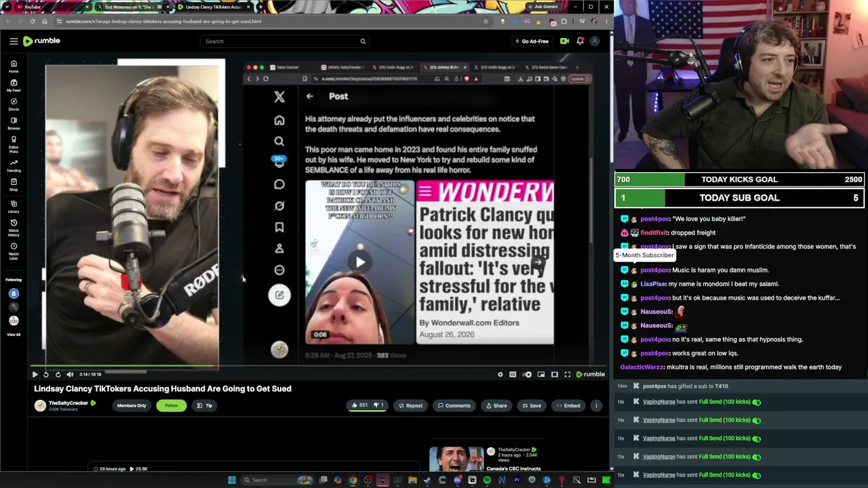The height and width of the screenshot is (488, 868).
Task: Toggle picture-in-picture mode
Action: tap(541, 374)
